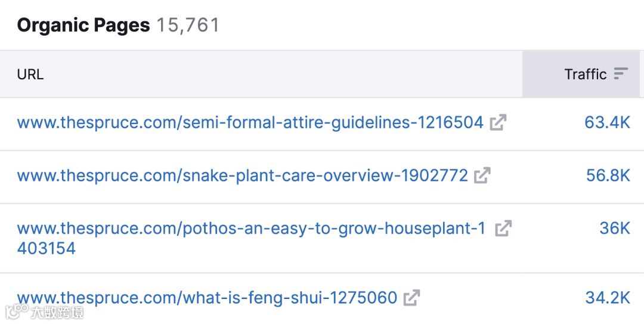Open the snake-plant-care-overview page link

tap(242, 175)
